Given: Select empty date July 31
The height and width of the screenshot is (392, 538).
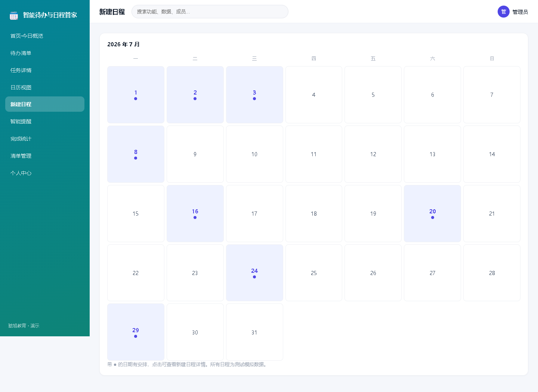Looking at the screenshot, I should click(x=254, y=332).
